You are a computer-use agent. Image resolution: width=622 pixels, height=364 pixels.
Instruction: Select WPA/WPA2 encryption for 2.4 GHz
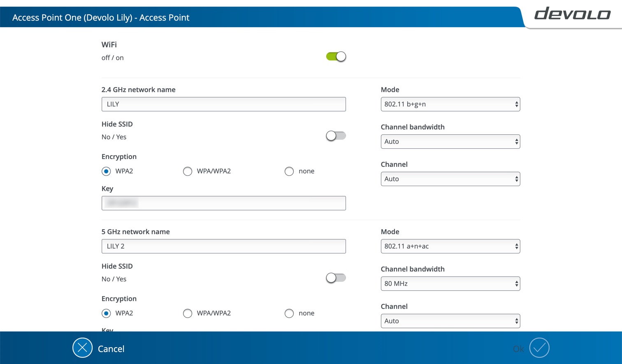pyautogui.click(x=188, y=171)
